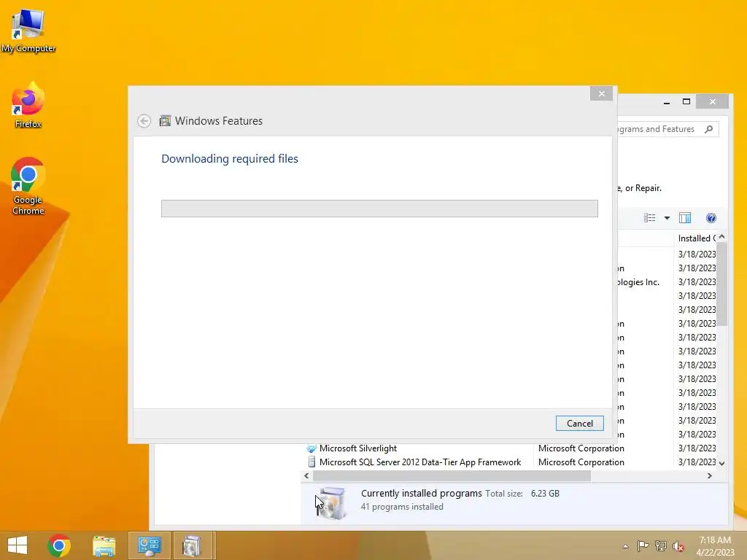
Task: Click the Windows Features title icon
Action: click(x=165, y=121)
